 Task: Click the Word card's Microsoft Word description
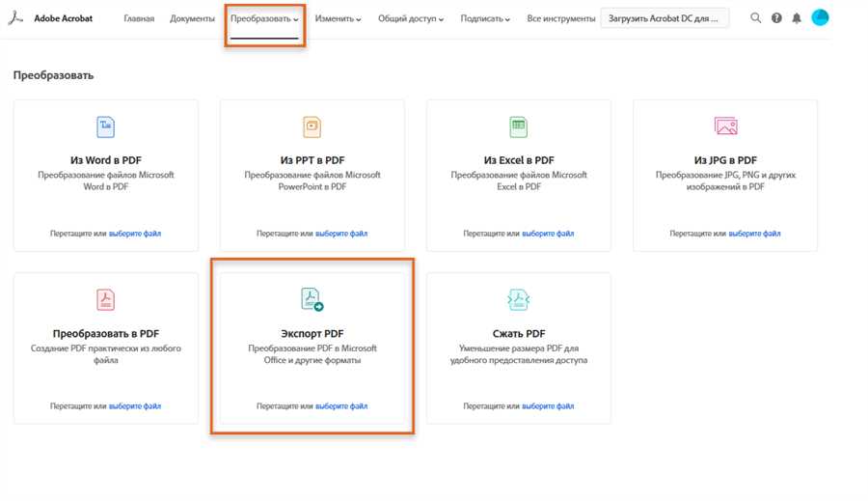pyautogui.click(x=106, y=181)
